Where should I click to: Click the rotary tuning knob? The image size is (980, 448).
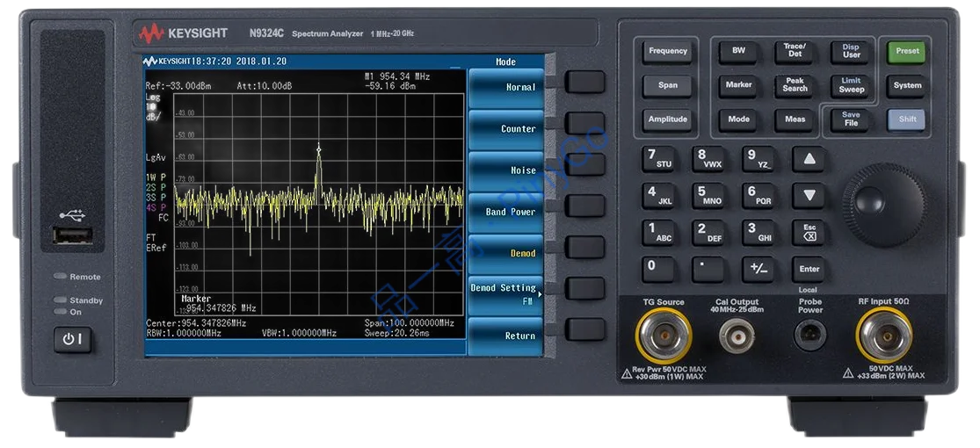click(x=882, y=205)
